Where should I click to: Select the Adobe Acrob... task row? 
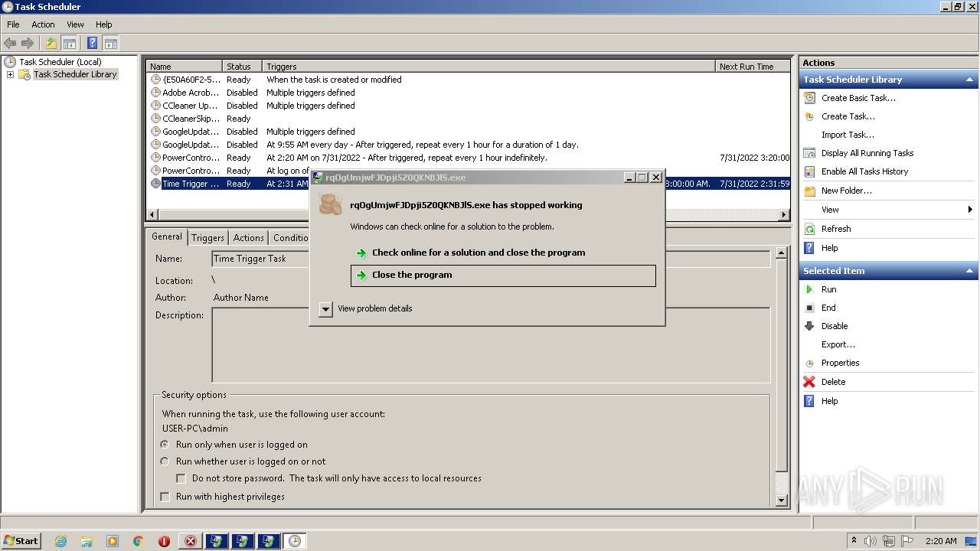[x=468, y=93]
